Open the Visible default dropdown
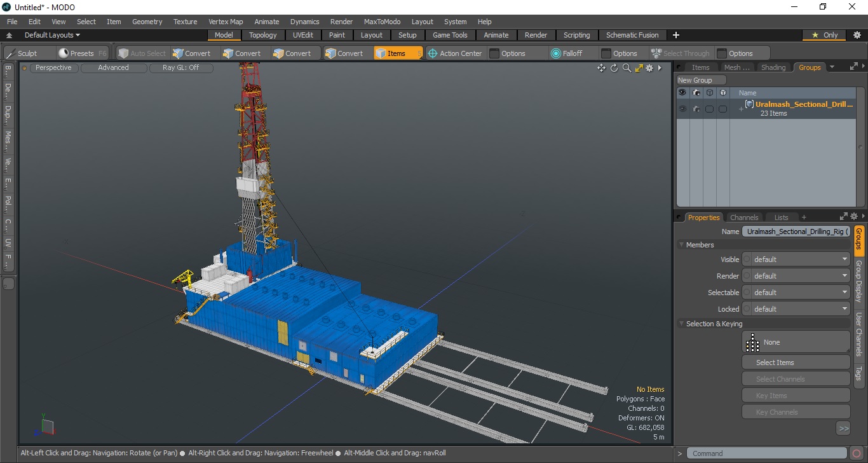Image resolution: width=868 pixels, height=463 pixels. (x=801, y=259)
